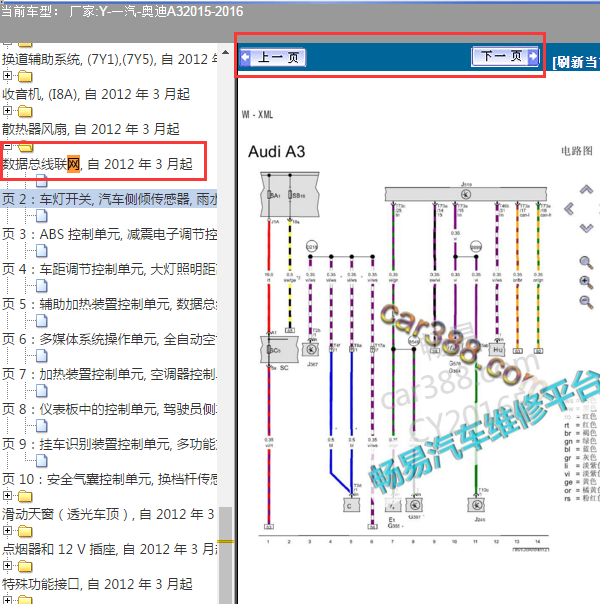Screen dimensions: 600x604
Task: Zoom in with the plus magnifier icon
Action: 586,282
